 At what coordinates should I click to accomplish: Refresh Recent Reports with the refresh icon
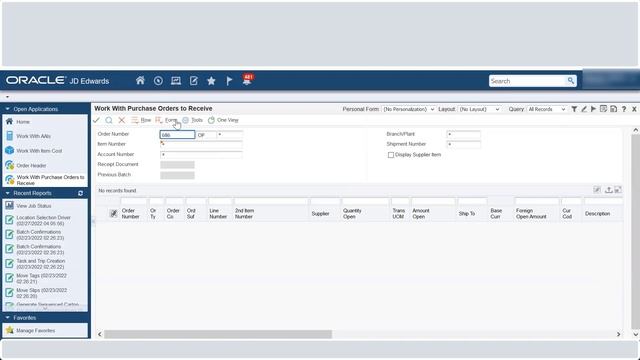(x=80, y=193)
